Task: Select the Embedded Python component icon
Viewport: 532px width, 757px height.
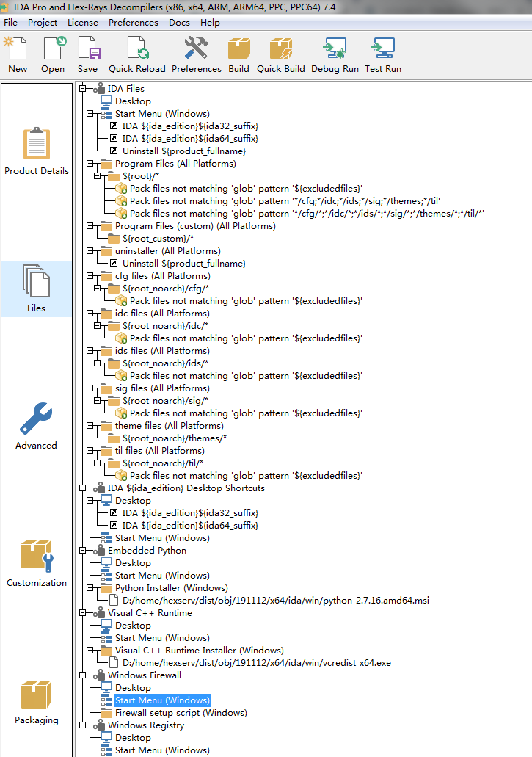Action: click(99, 551)
